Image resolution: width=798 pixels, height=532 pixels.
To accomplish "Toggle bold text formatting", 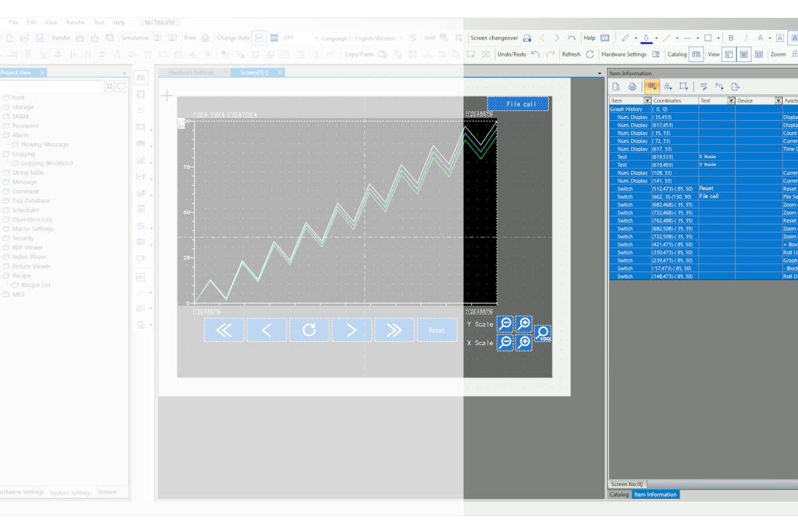I will tap(731, 38).
